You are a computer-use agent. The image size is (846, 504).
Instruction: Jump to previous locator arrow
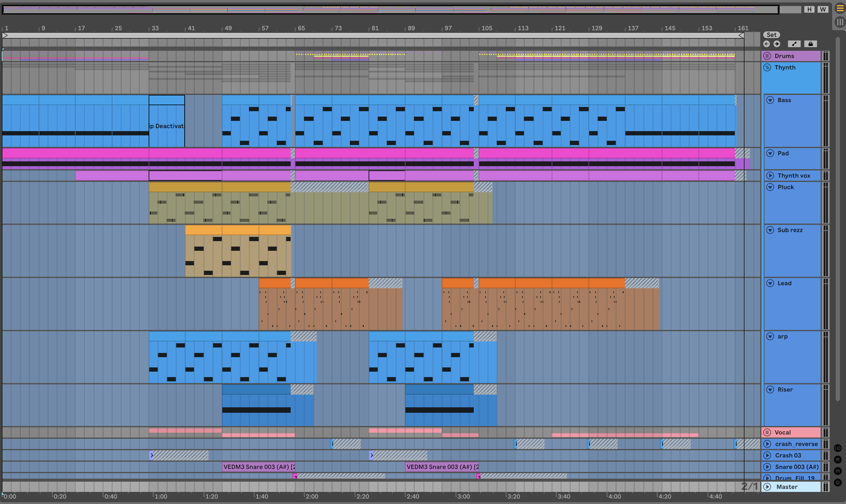(766, 44)
